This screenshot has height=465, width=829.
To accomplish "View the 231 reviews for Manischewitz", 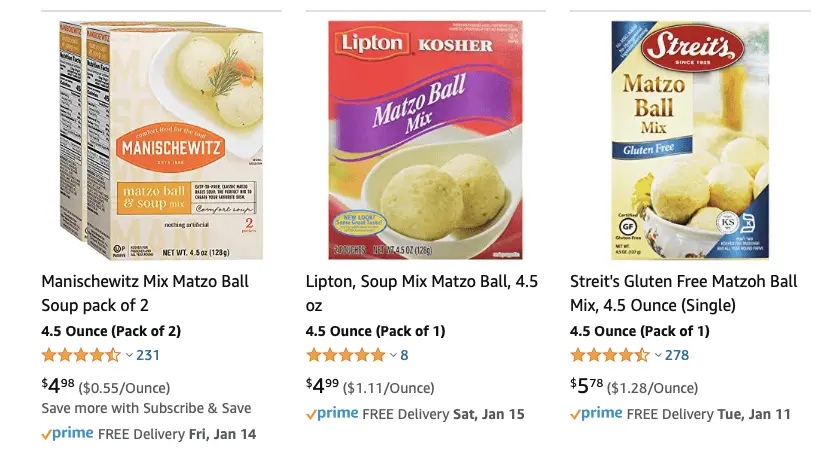I will [148, 355].
